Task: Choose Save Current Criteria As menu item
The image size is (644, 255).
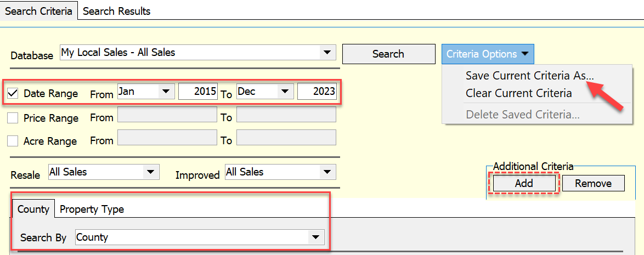Action: [530, 76]
